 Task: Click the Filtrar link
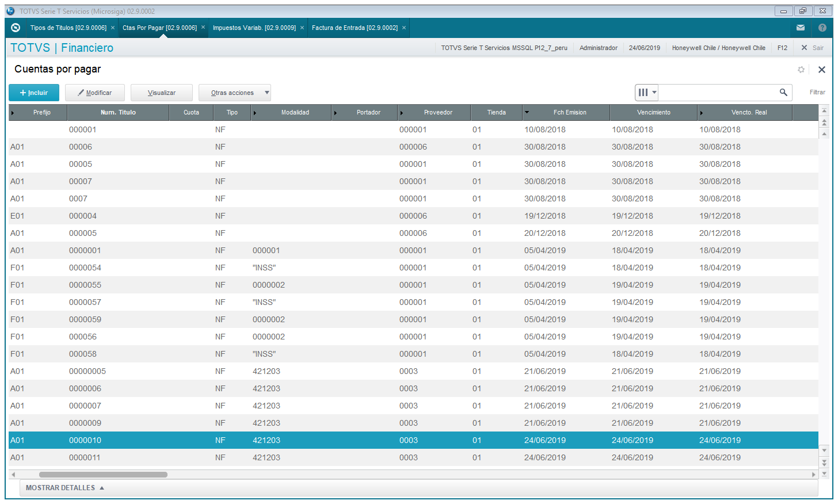[x=817, y=92]
